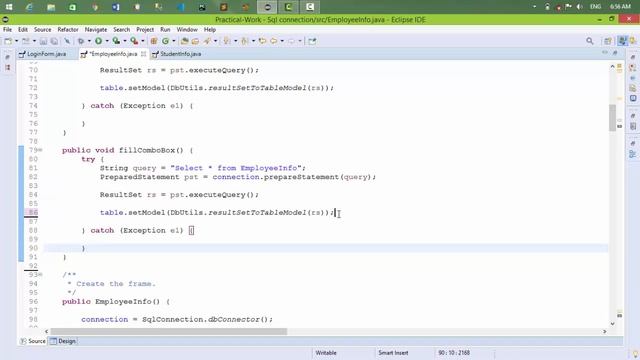
Task: Click the External Tools run icon
Action: point(134,41)
